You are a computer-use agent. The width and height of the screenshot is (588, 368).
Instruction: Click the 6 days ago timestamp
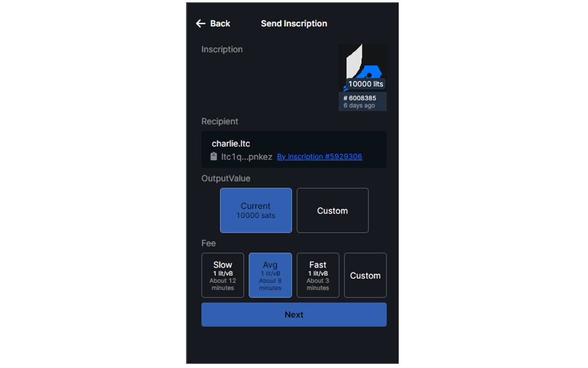(359, 105)
